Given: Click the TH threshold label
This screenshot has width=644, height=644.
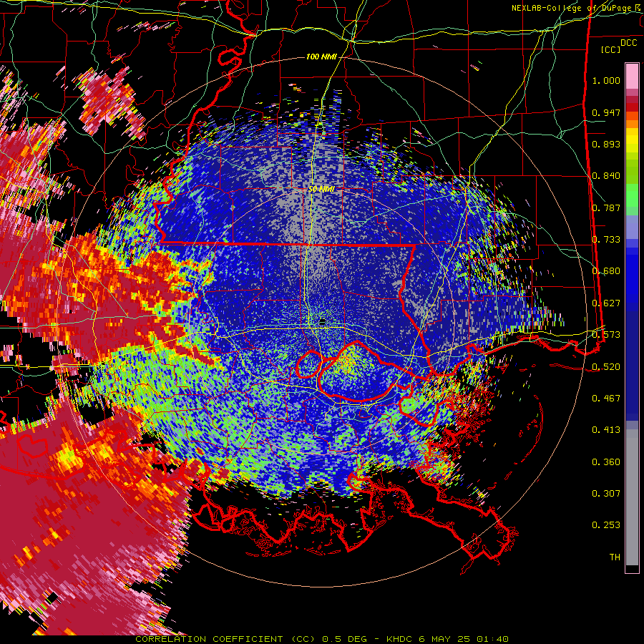Looking at the screenshot, I should click(x=615, y=557).
